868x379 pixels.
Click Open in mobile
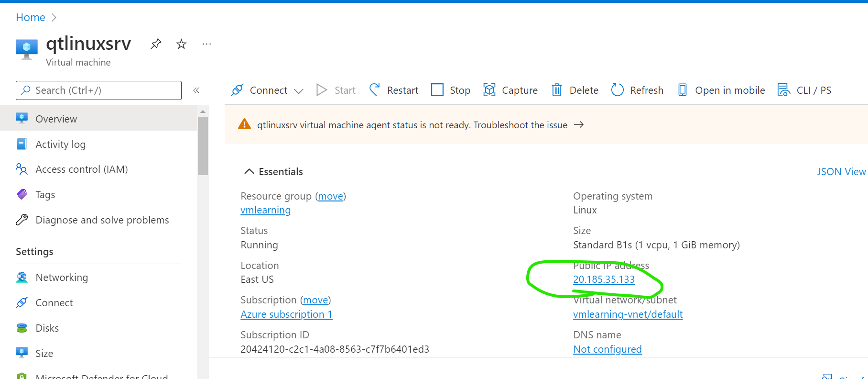coord(721,90)
